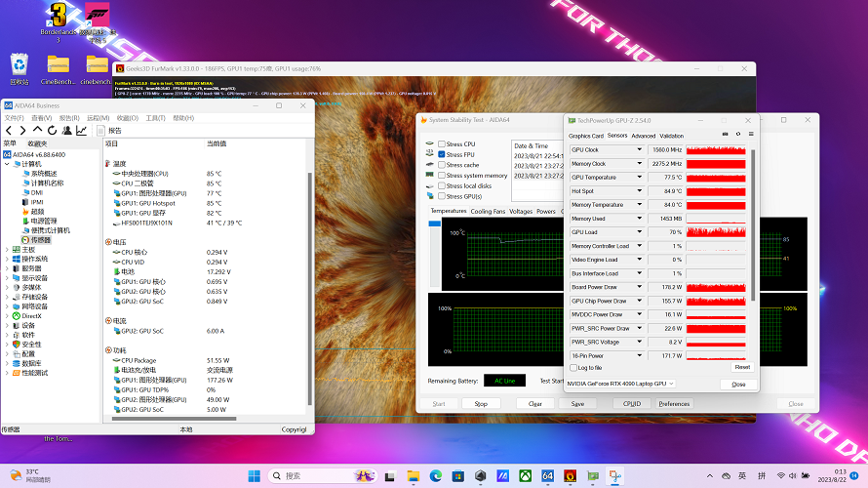Enable Stress local disks checkbox
Image resolution: width=868 pixels, height=488 pixels.
click(x=442, y=186)
